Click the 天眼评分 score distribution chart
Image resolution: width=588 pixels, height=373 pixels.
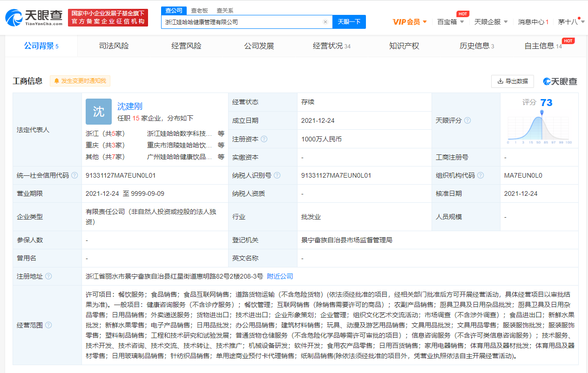pyautogui.click(x=540, y=128)
